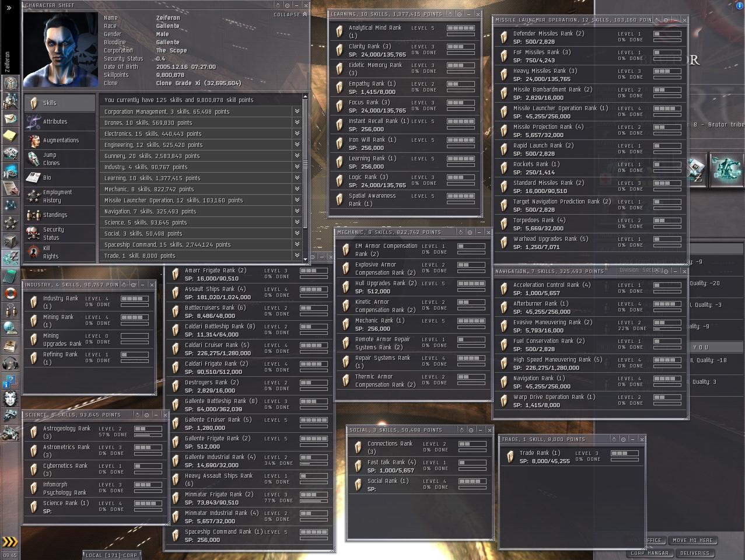Click the Trade Rank skill book icon

[510, 457]
